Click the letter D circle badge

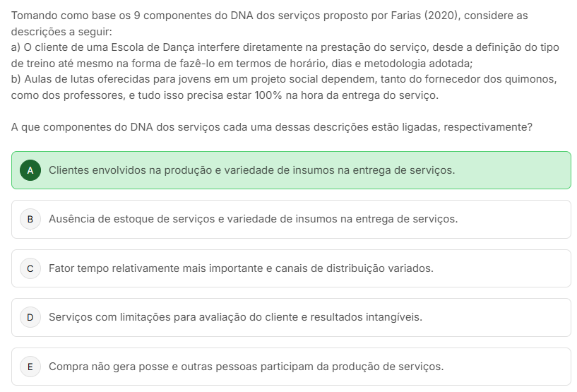pyautogui.click(x=30, y=317)
